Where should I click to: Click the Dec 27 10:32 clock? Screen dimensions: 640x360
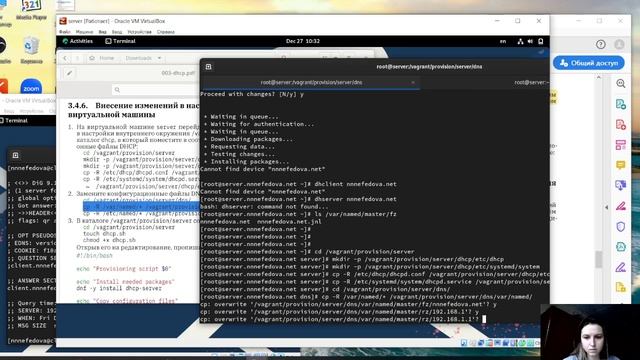303,41
